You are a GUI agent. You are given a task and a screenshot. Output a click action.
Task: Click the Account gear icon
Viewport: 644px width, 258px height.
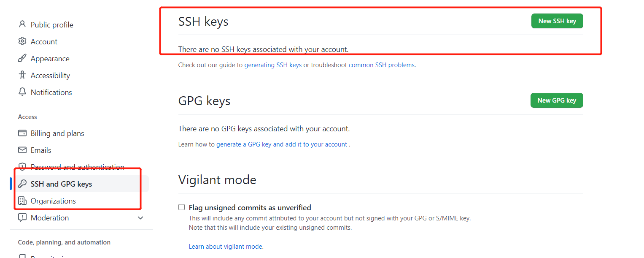click(22, 41)
